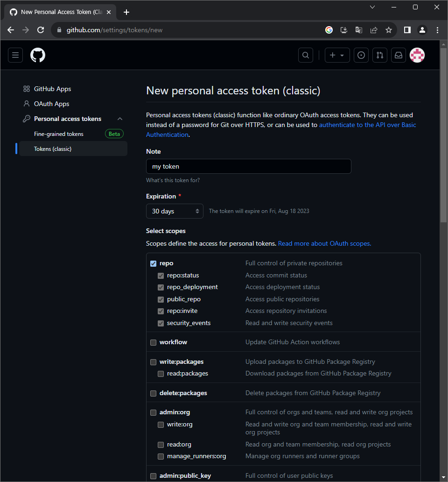Toggle the repo:invite checkbox
This screenshot has width=448, height=482.
click(161, 311)
